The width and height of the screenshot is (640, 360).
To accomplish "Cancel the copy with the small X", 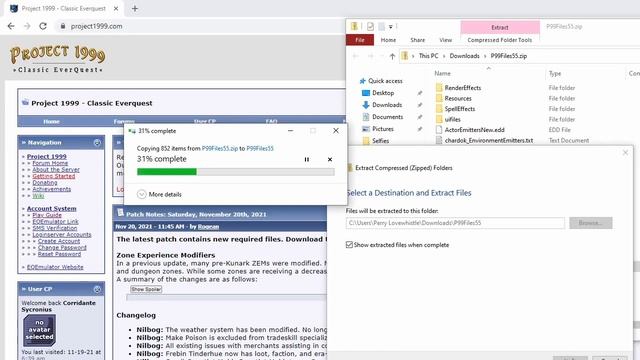I will pyautogui.click(x=330, y=160).
